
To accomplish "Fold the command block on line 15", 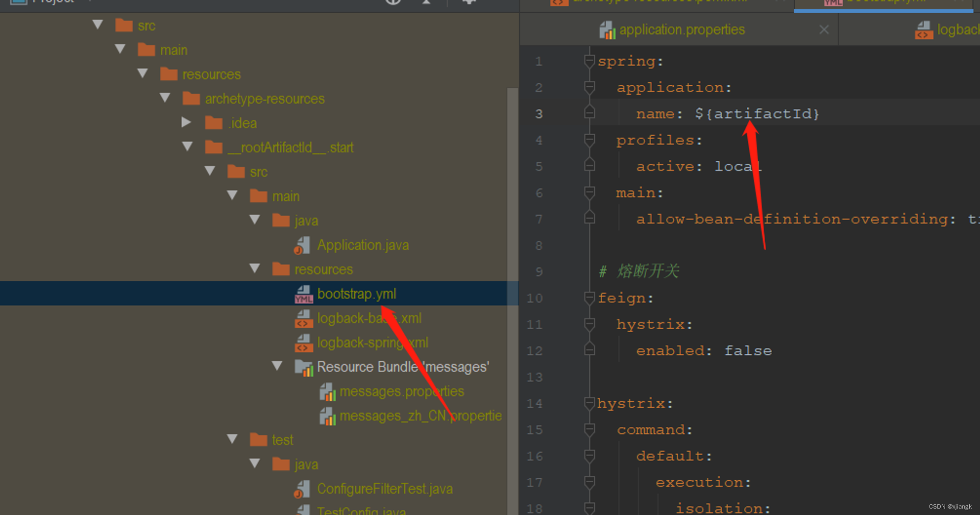I will 589,430.
